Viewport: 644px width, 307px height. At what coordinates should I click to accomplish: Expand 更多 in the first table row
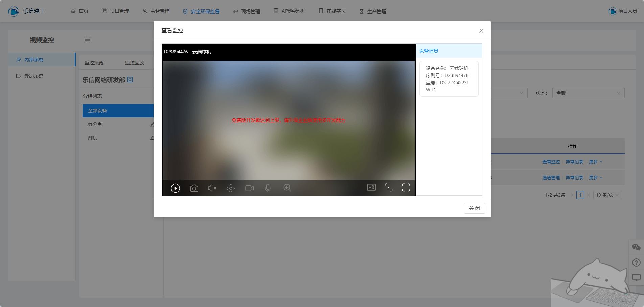595,162
